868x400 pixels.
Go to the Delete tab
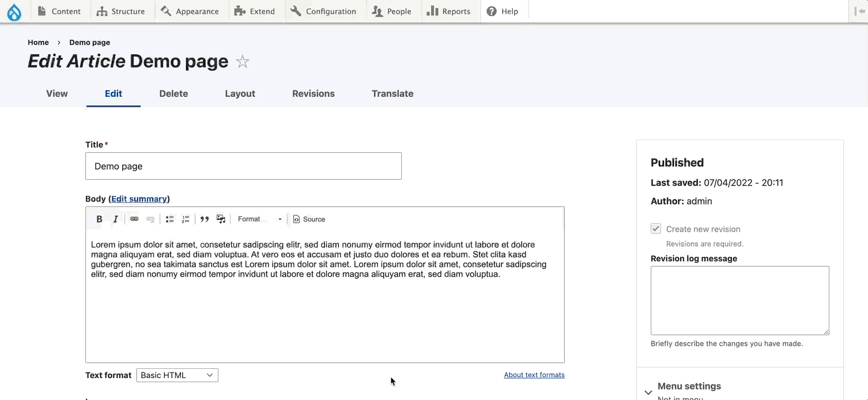point(173,93)
